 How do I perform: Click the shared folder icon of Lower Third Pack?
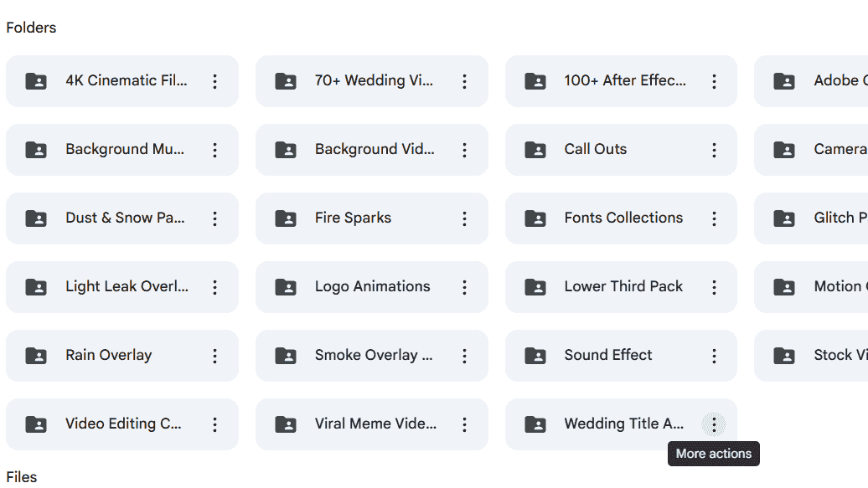[x=535, y=287]
